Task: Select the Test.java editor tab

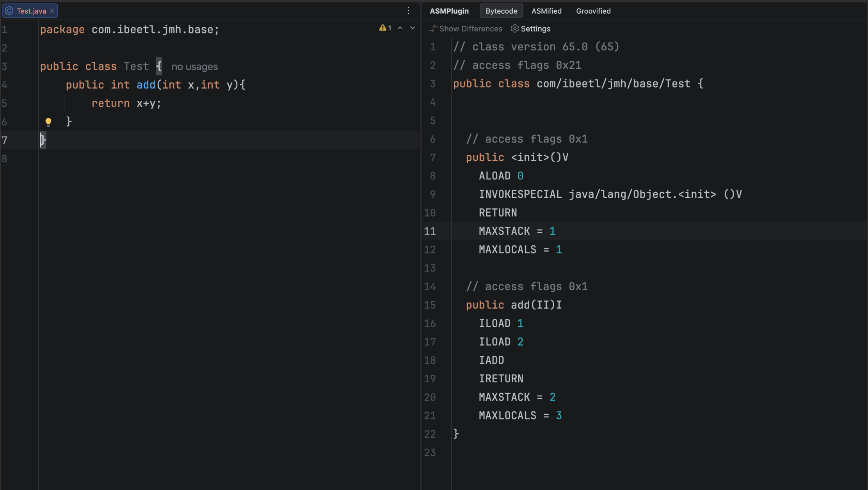Action: coord(30,11)
